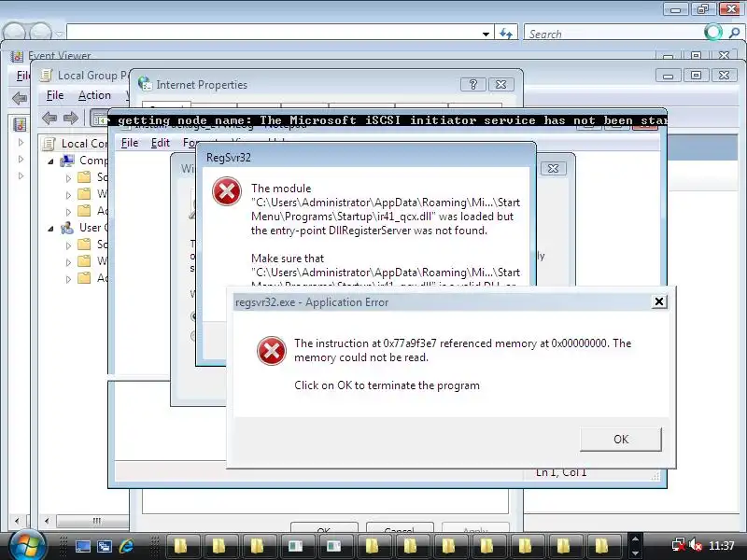This screenshot has height=560, width=747.
Task: Click Cancel in Internet Properties dialog
Action: coord(400,528)
